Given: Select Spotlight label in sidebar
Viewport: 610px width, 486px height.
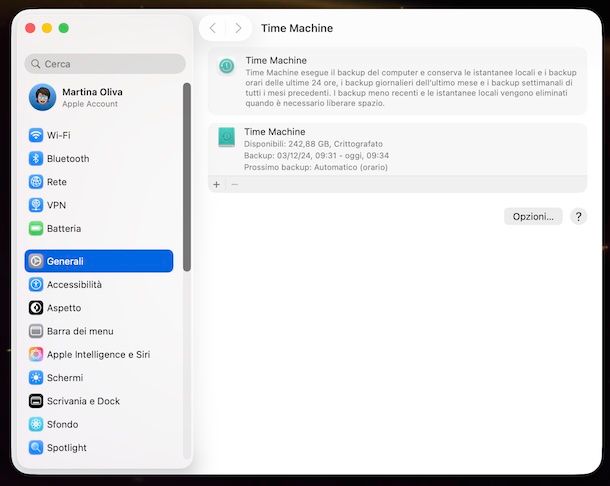Looking at the screenshot, I should tap(67, 447).
